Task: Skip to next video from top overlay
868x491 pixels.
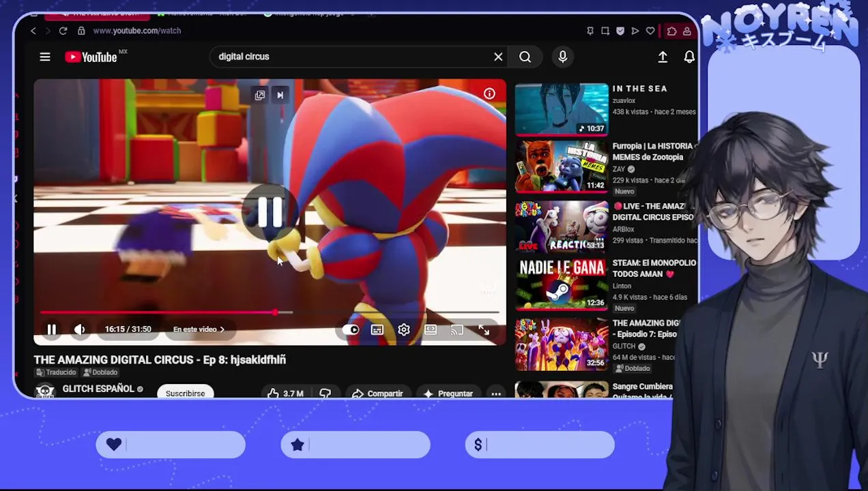Action: click(280, 95)
